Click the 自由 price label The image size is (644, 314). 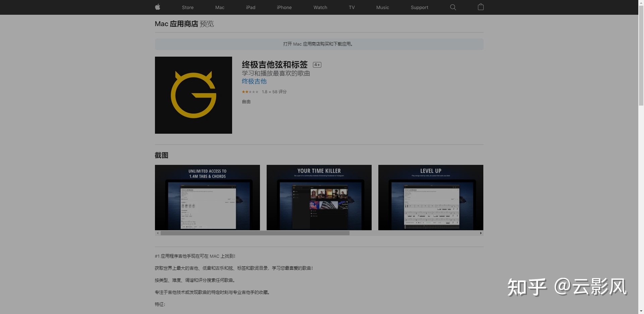click(x=246, y=102)
